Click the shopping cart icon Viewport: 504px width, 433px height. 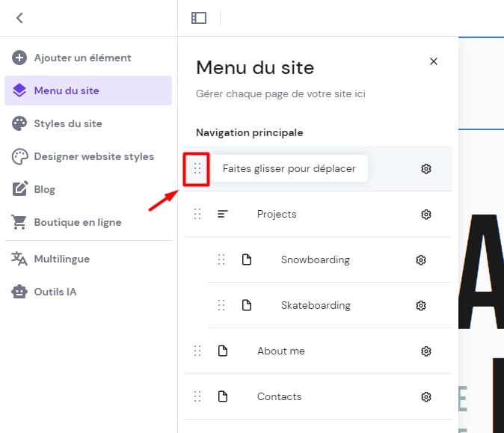click(19, 222)
